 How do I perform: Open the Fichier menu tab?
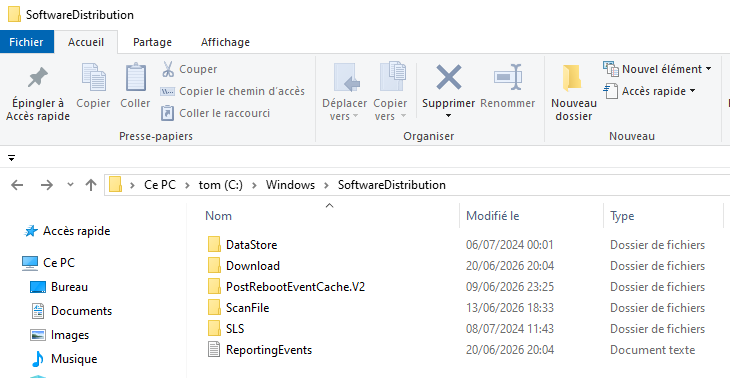coord(27,42)
